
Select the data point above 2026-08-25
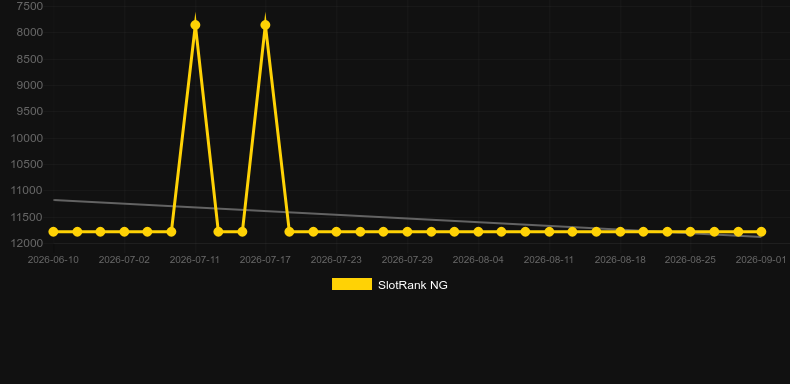(690, 232)
